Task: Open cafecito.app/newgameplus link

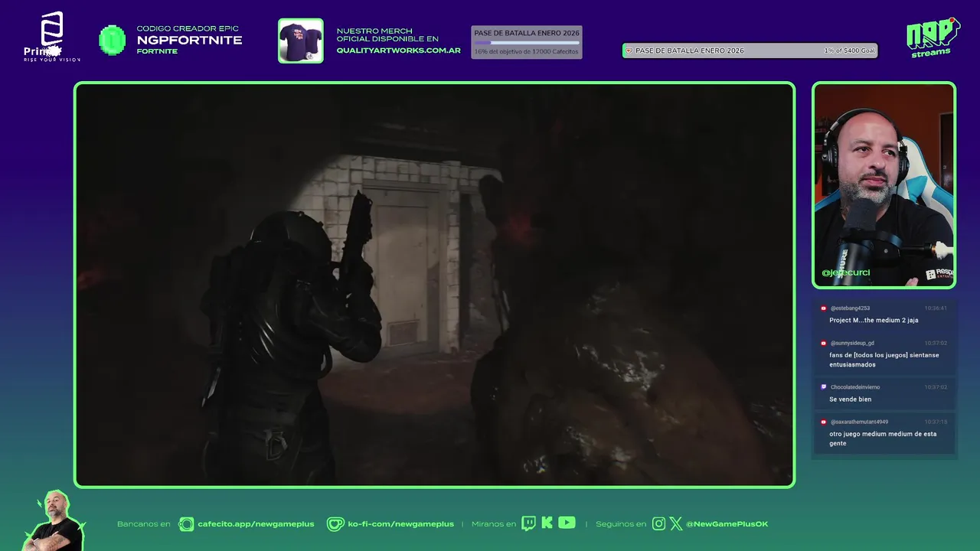Action: tap(256, 524)
